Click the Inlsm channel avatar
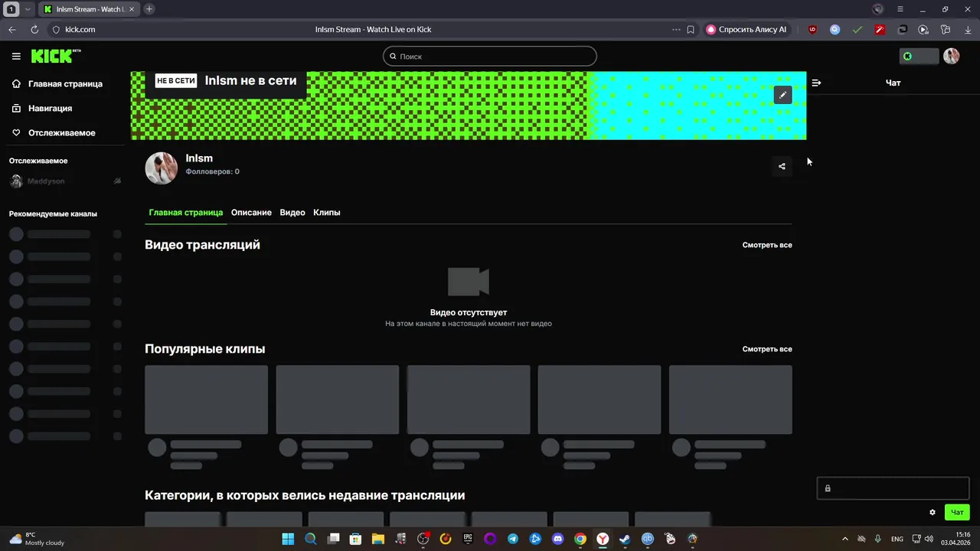 [x=162, y=168]
